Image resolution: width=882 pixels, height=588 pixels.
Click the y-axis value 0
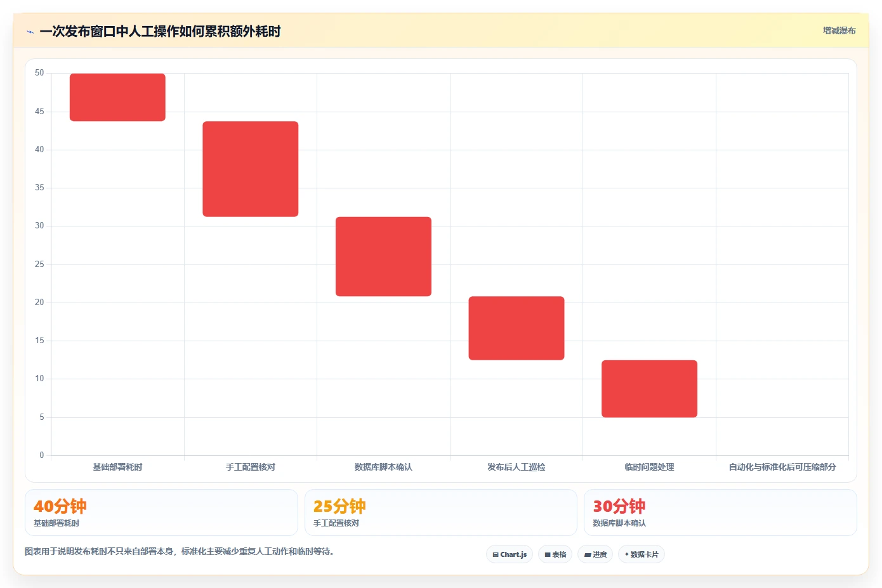coord(42,455)
